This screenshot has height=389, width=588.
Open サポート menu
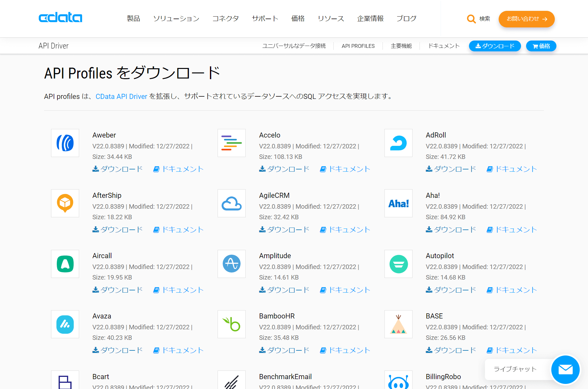coord(265,19)
